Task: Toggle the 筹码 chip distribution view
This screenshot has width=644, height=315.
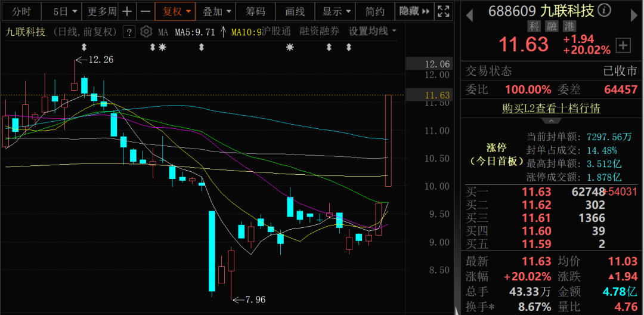Action: pos(255,11)
